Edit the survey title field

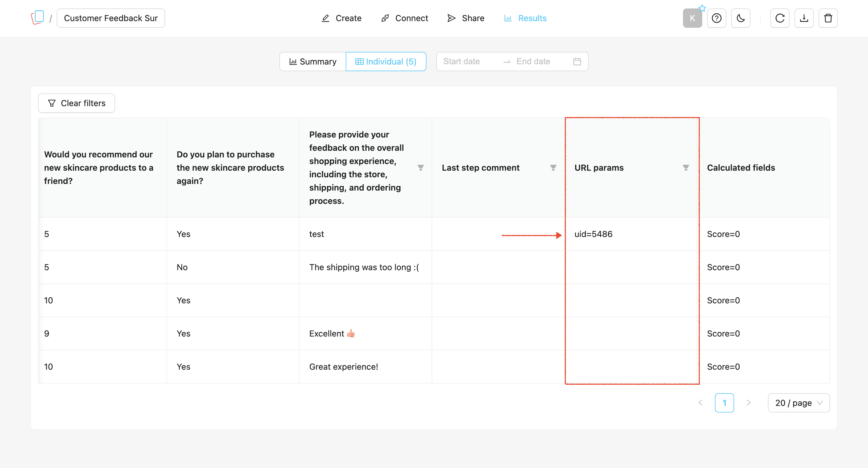pos(111,18)
